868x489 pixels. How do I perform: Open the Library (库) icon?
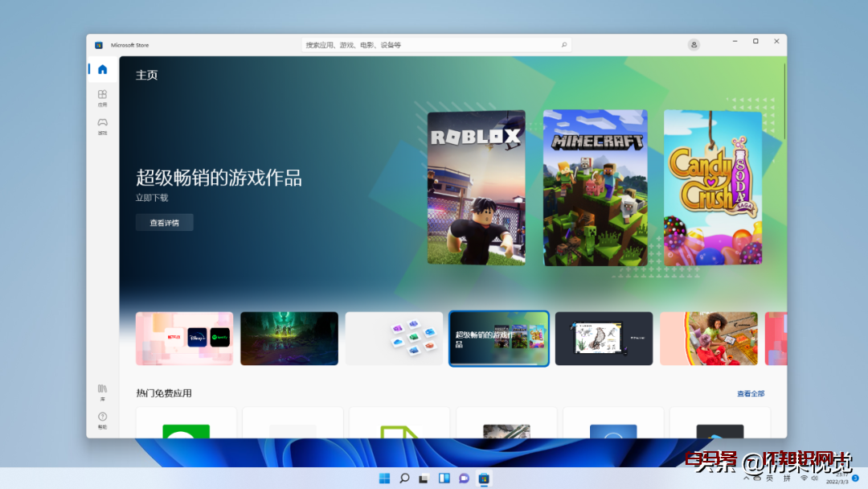(102, 391)
